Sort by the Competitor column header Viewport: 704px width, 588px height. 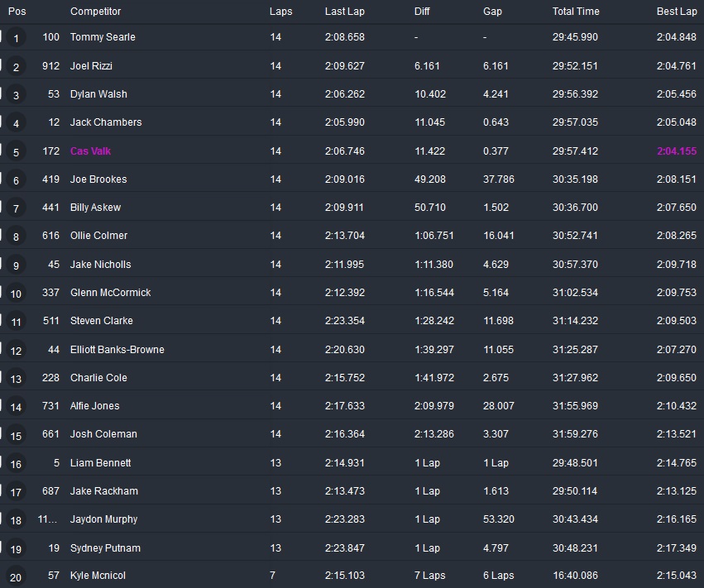(x=95, y=12)
